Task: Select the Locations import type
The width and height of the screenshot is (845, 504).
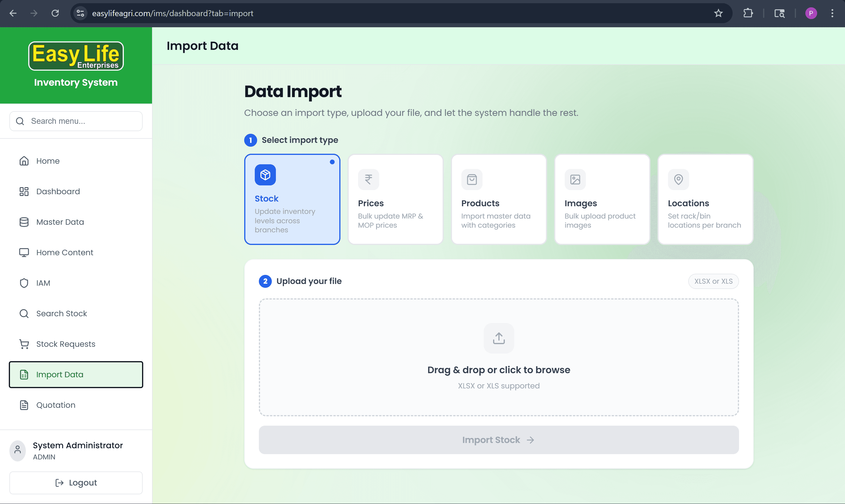Action: coord(705,199)
